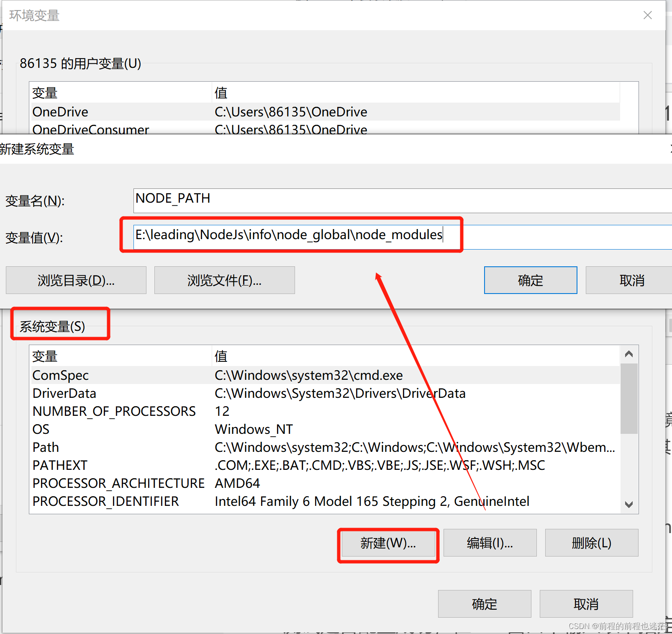Viewport: 672px width, 634px height.
Task: Click 变量 column header in system variables
Action: (121, 356)
